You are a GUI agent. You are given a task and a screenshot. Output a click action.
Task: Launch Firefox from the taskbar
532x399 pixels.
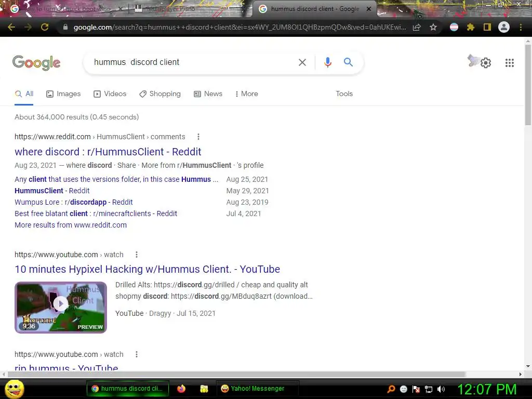point(181,389)
